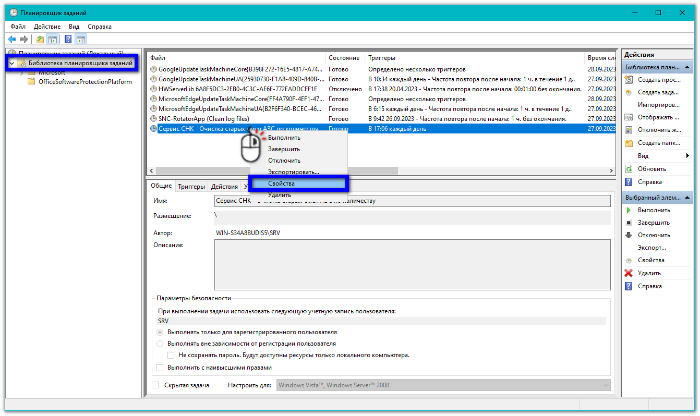Click the Refresh icon in Actions pane
Viewport: 700px width, 416px height.
tap(629, 169)
